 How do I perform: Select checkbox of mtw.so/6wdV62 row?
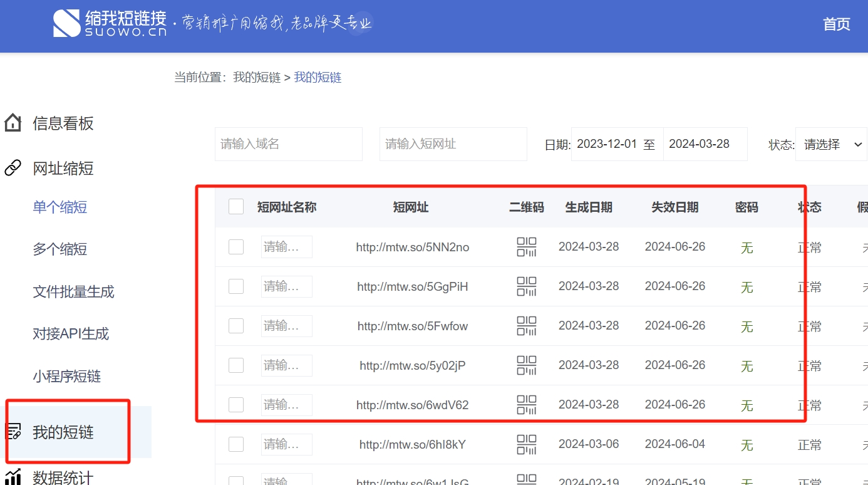tap(236, 405)
